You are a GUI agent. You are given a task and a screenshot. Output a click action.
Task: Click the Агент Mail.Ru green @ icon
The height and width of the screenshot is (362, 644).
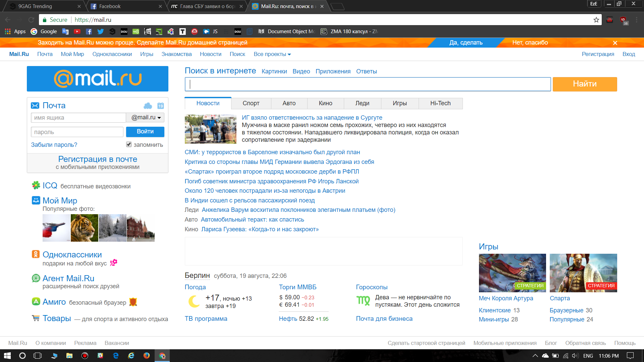tap(36, 278)
